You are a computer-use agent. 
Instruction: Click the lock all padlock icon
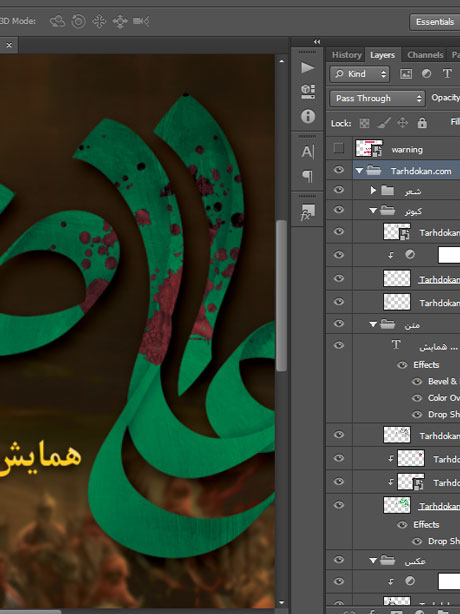422,123
